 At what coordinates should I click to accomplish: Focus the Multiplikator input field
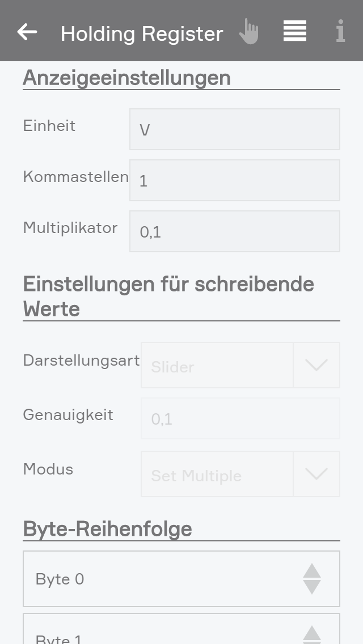(x=235, y=231)
